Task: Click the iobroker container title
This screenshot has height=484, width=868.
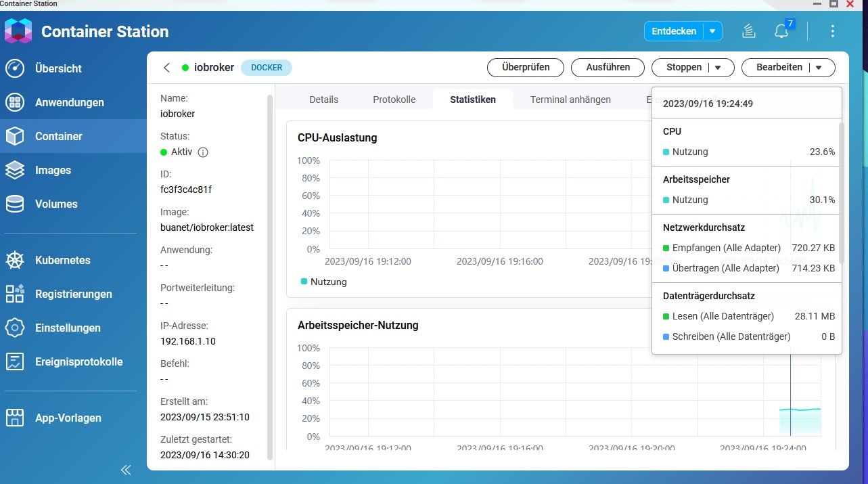Action: point(214,68)
